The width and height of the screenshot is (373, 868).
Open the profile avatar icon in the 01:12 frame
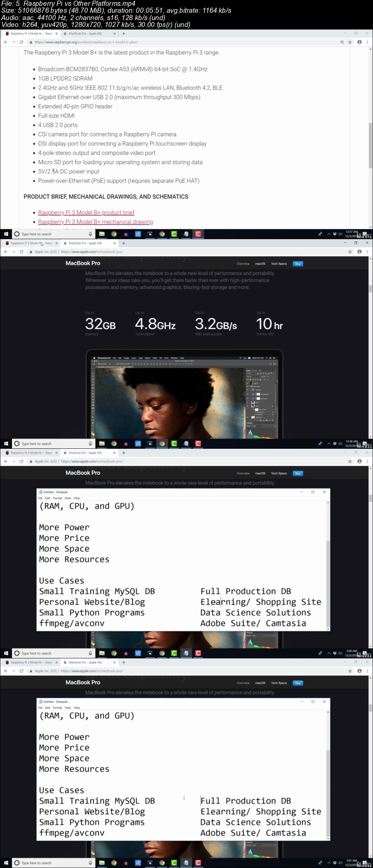[x=360, y=42]
